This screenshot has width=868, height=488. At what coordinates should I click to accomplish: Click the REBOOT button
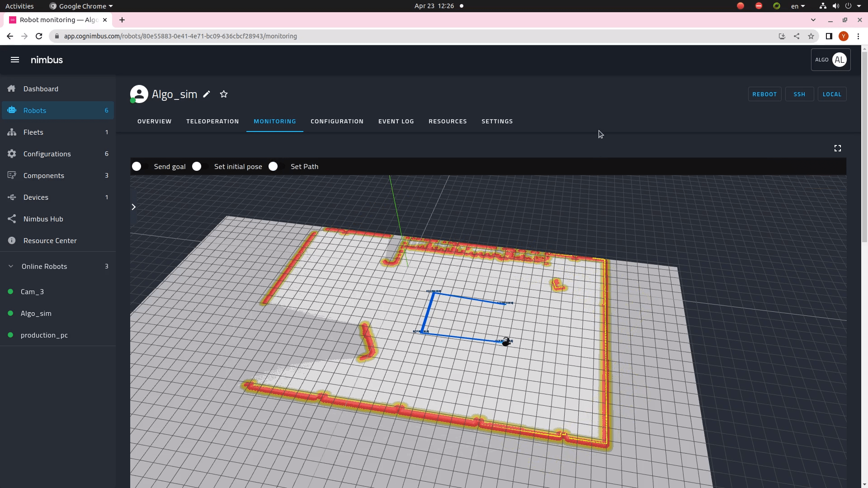765,94
